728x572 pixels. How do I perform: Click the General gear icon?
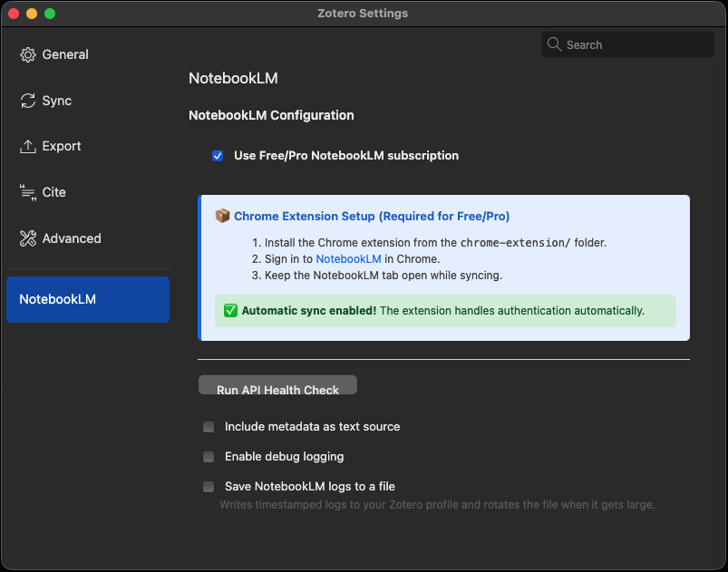[x=28, y=54]
